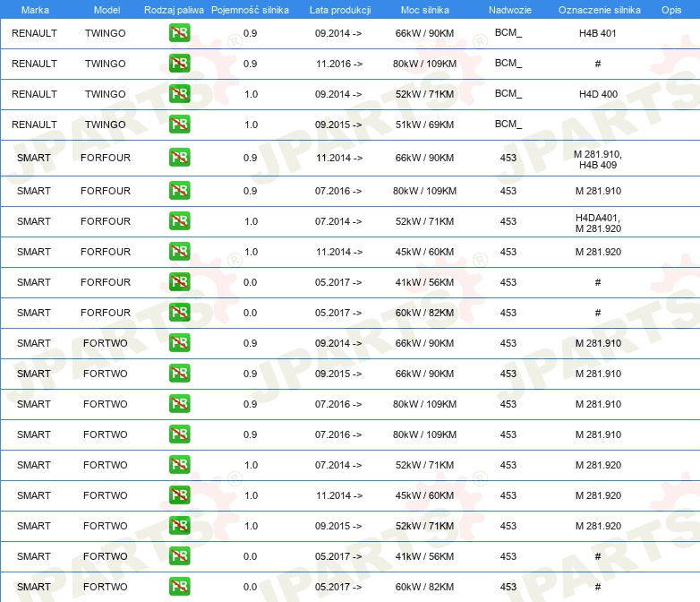Click 1.0 capacity in Twingo 52kW row
This screenshot has width=700, height=602.
252,94
